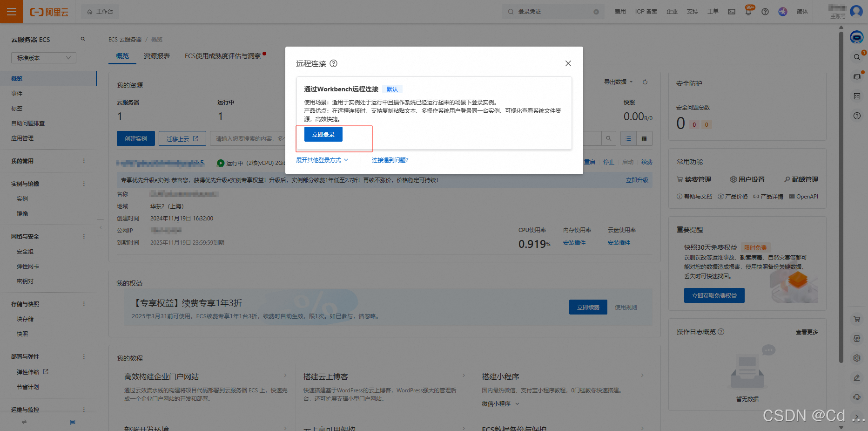Image resolution: width=868 pixels, height=431 pixels.
Task: Open 配额管理 shortcut
Action: [801, 179]
